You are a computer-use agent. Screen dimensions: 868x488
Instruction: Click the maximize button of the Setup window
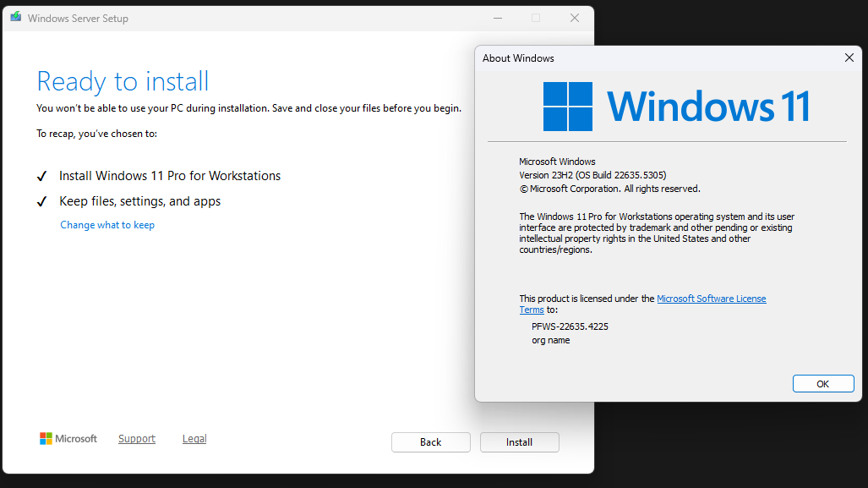[536, 19]
